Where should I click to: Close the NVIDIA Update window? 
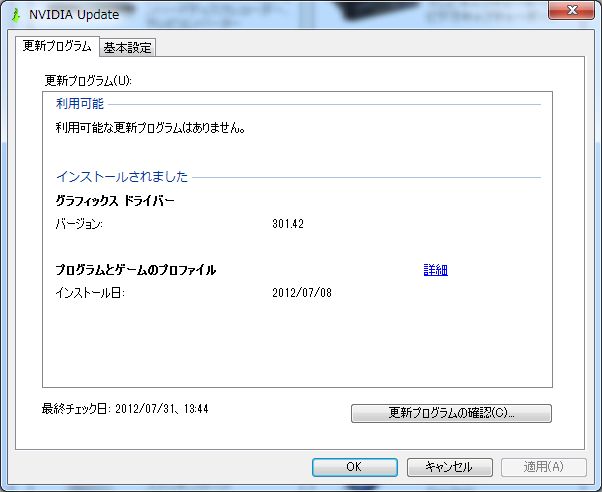click(x=572, y=10)
